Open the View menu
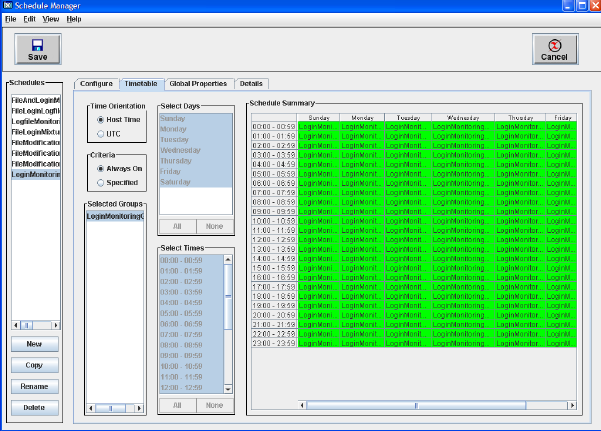The width and height of the screenshot is (601, 431). coord(50,19)
